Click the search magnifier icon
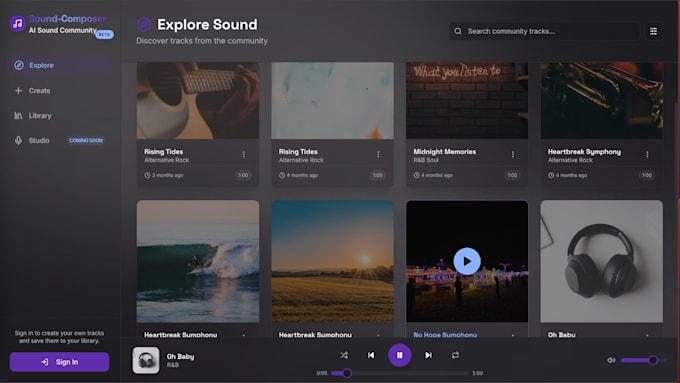 [x=458, y=31]
